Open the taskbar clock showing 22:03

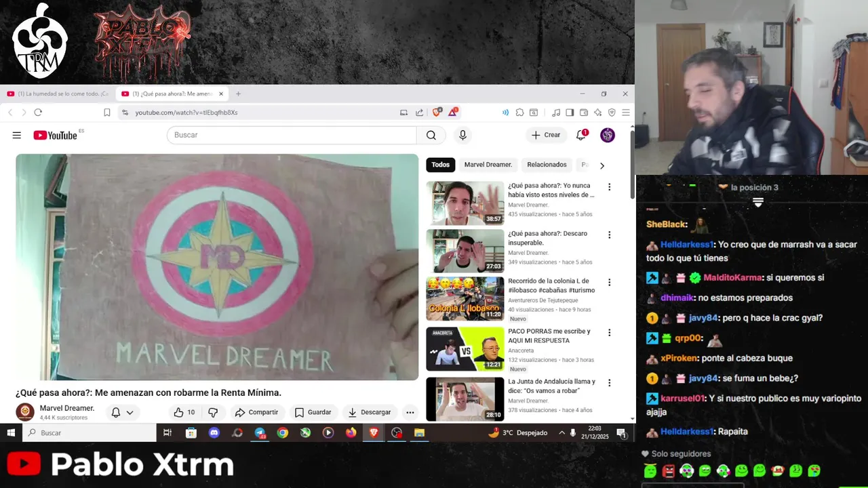coord(594,432)
